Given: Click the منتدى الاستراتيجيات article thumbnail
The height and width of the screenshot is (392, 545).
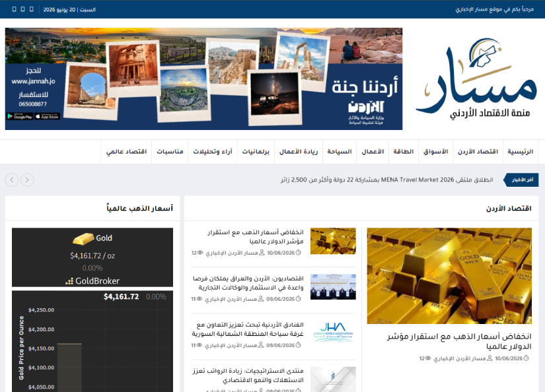Looking at the screenshot, I should tap(333, 379).
